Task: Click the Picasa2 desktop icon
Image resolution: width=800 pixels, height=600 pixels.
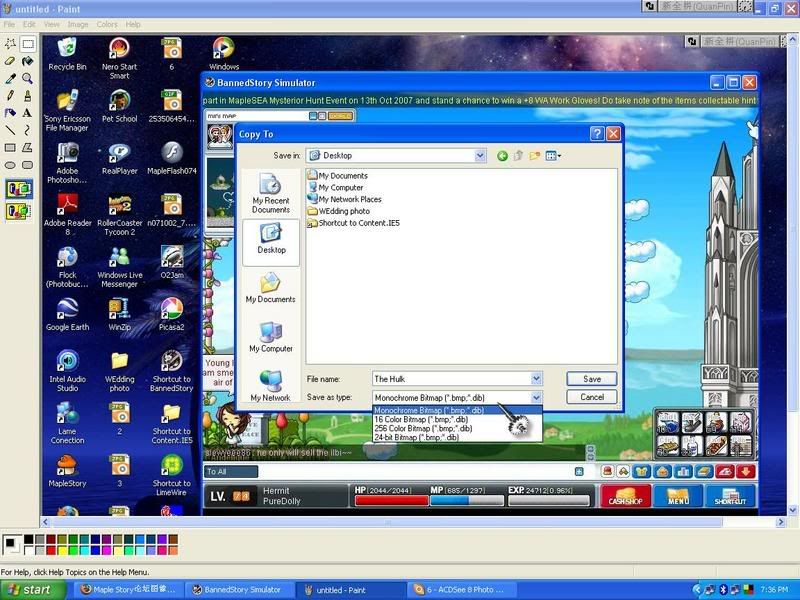Action: (x=171, y=314)
